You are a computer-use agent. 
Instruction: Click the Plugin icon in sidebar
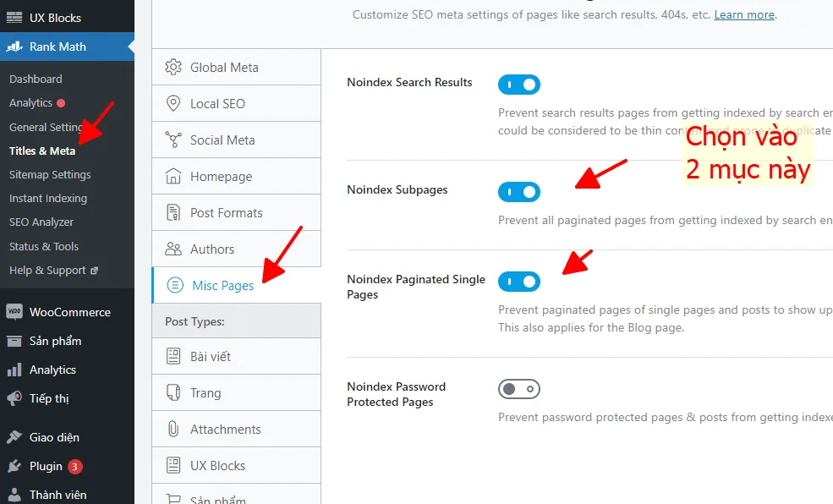pyautogui.click(x=14, y=466)
